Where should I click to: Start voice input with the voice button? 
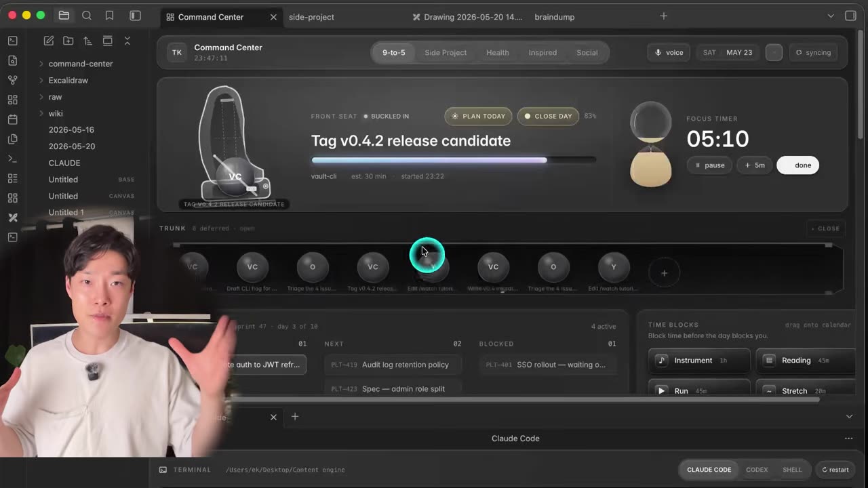point(669,52)
